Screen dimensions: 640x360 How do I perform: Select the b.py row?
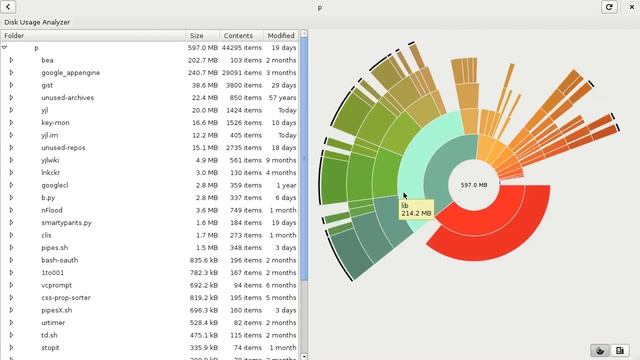[149, 198]
